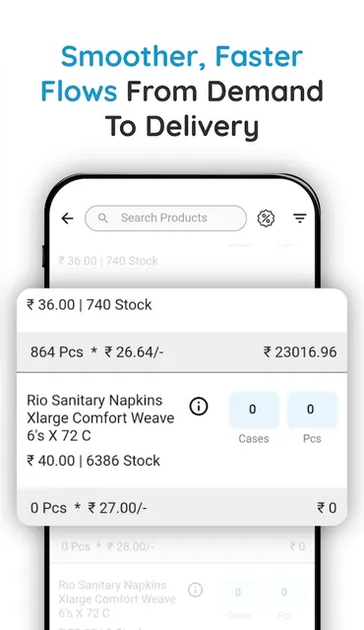Viewport: 364px width, 630px height.
Task: Tap the back arrow icon
Action: tap(68, 219)
